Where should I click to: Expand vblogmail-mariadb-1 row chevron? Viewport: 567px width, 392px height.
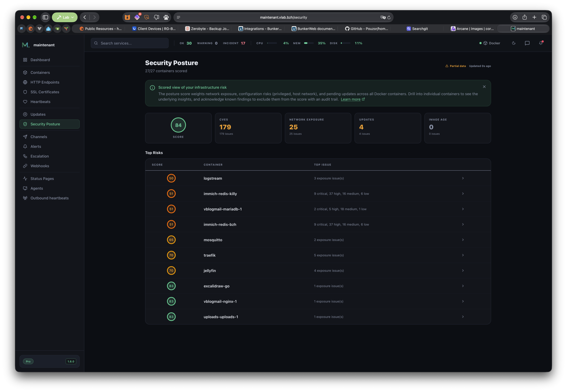(x=463, y=209)
